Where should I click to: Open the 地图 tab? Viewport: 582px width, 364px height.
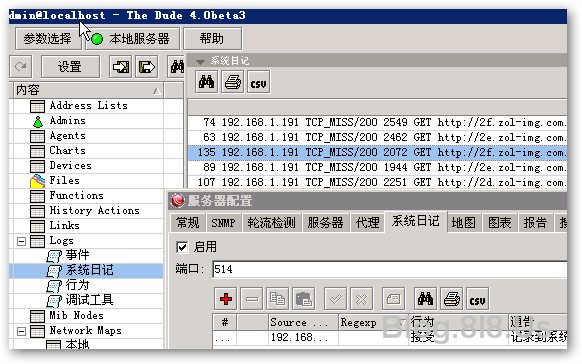coord(464,223)
